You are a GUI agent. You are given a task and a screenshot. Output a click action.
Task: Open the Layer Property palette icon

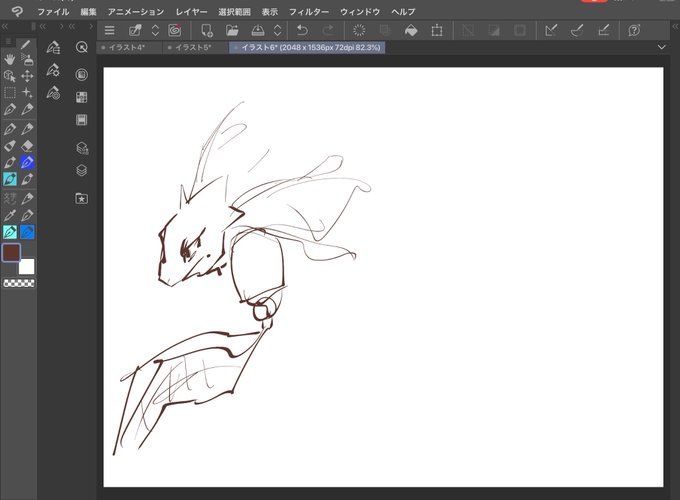82,148
